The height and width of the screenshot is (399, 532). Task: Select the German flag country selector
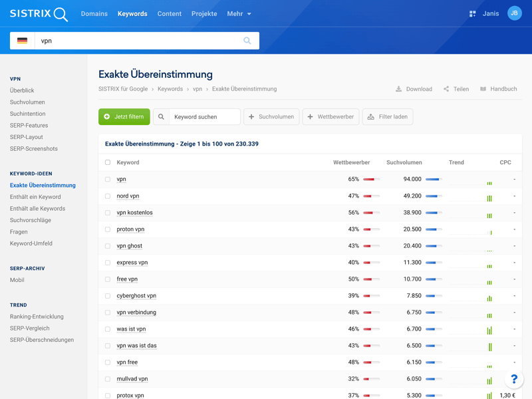coord(23,41)
